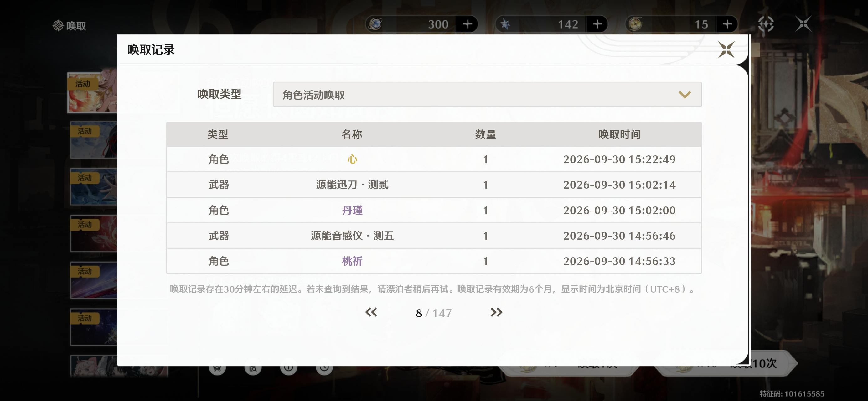
Task: Click the 丹瑾 character name
Action: tap(352, 210)
